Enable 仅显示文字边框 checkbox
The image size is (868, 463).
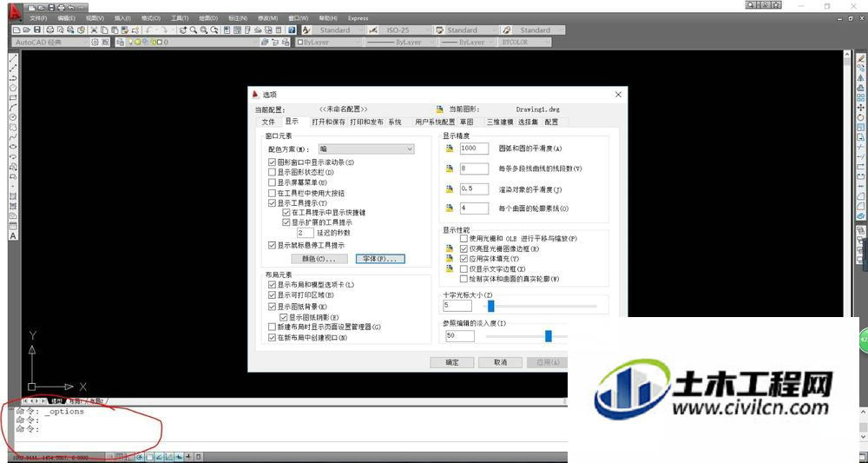click(464, 268)
